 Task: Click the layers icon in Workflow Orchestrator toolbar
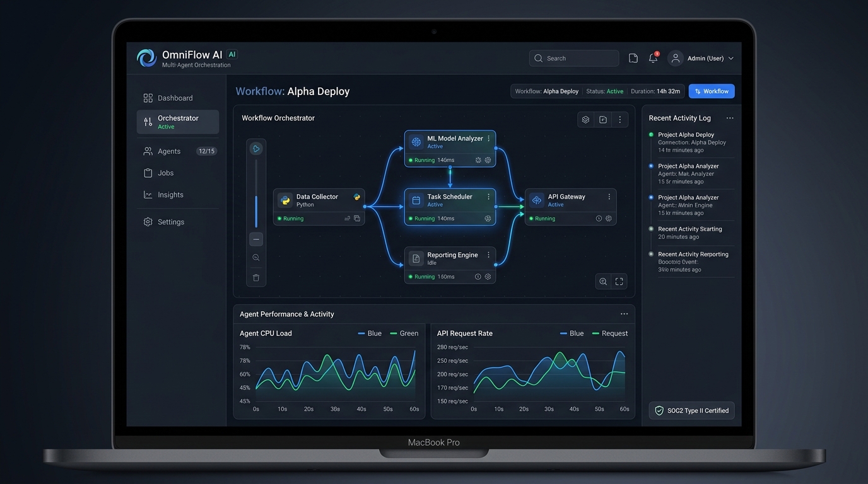click(x=586, y=120)
